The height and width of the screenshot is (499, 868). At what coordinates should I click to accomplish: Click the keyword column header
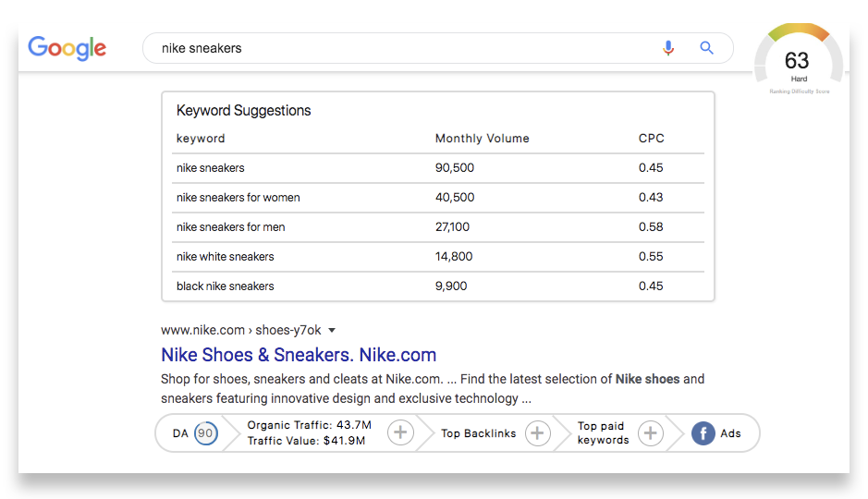pos(201,139)
